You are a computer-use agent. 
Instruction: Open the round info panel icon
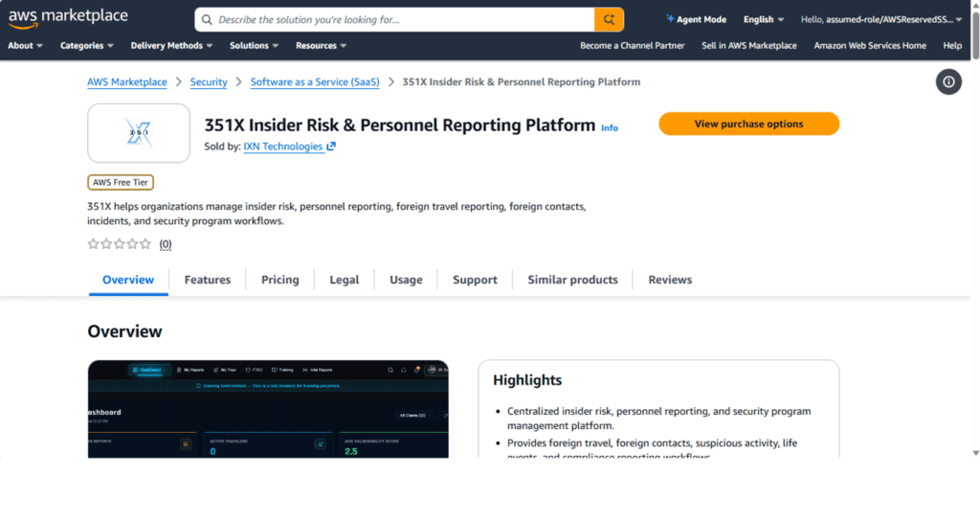tap(948, 82)
